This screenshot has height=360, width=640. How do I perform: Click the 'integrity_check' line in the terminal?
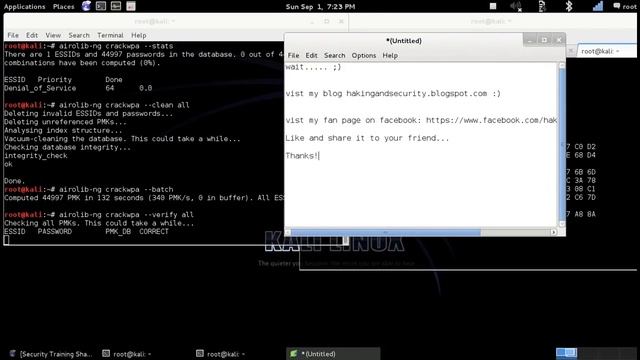36,156
